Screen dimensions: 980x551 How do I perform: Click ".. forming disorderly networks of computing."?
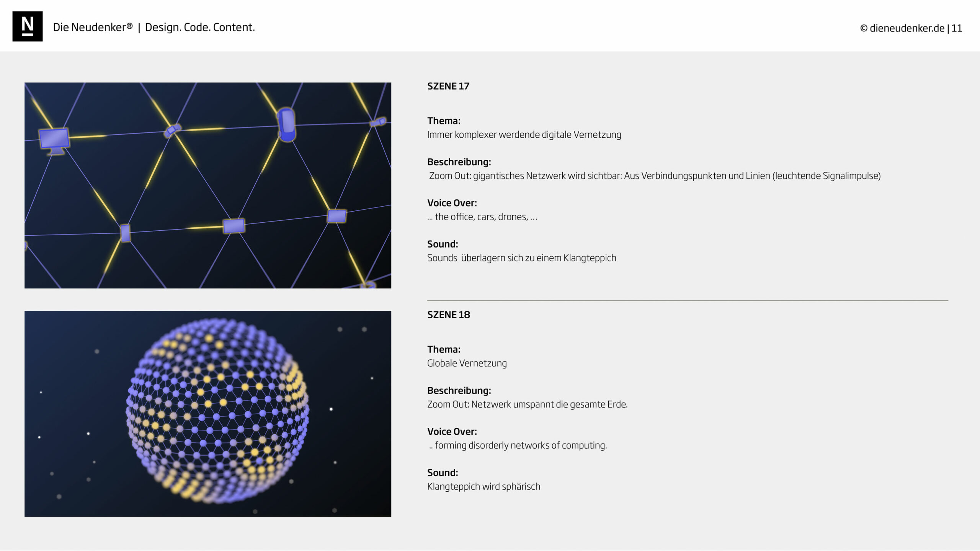tap(518, 445)
